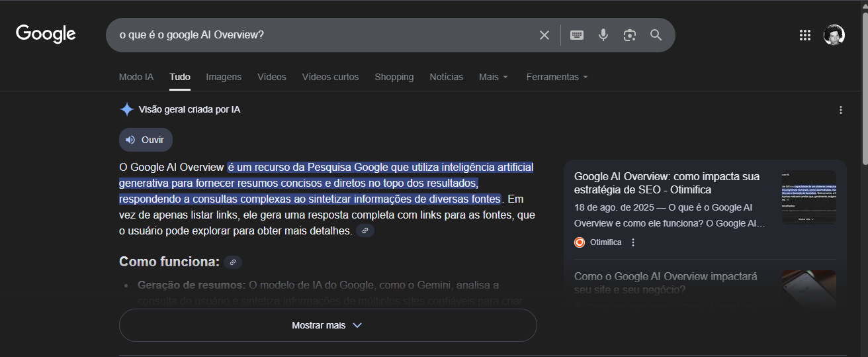This screenshot has height=357, width=868.
Task: Click the 'Como funciona:' heading
Action: pos(169,262)
